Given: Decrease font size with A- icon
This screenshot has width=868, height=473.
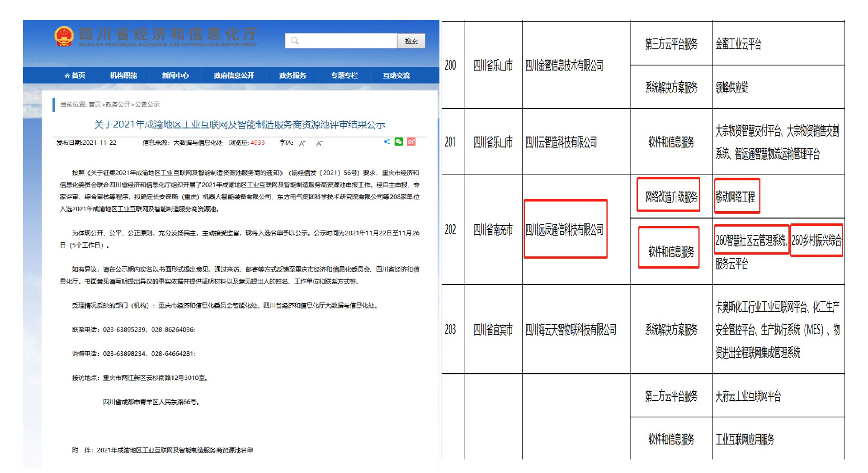Looking at the screenshot, I should pos(319,143).
